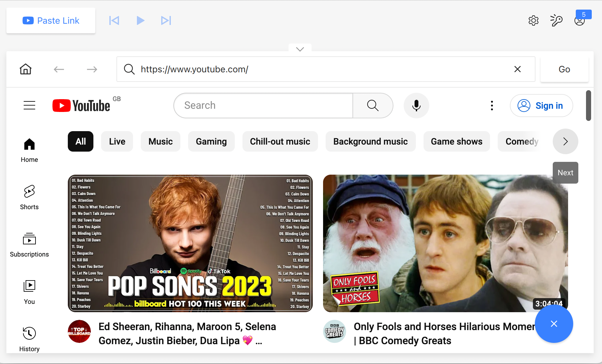Screen dimensions: 602x364
Task: Open BBC Comedy Greats channel avatar
Action: pos(335,331)
